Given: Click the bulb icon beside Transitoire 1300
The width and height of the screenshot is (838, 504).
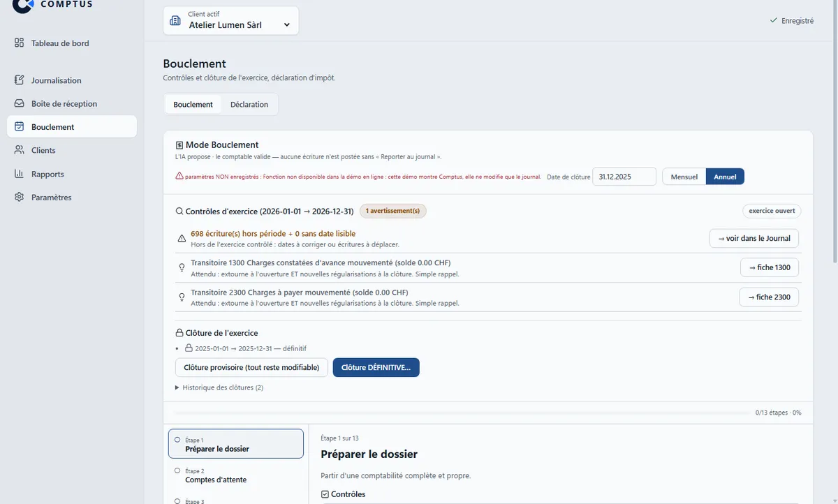Looking at the screenshot, I should point(182,268).
